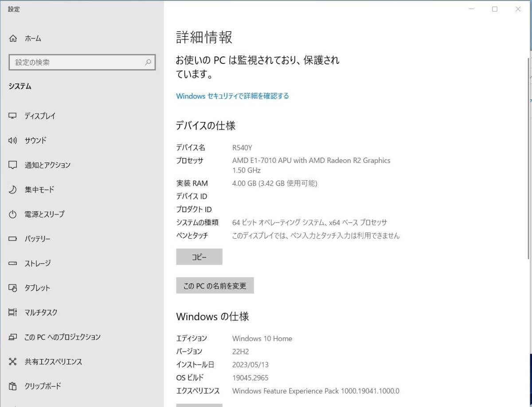Open Windows セキュリティで詳細を確認する link
This screenshot has height=407, width=532.
point(232,96)
